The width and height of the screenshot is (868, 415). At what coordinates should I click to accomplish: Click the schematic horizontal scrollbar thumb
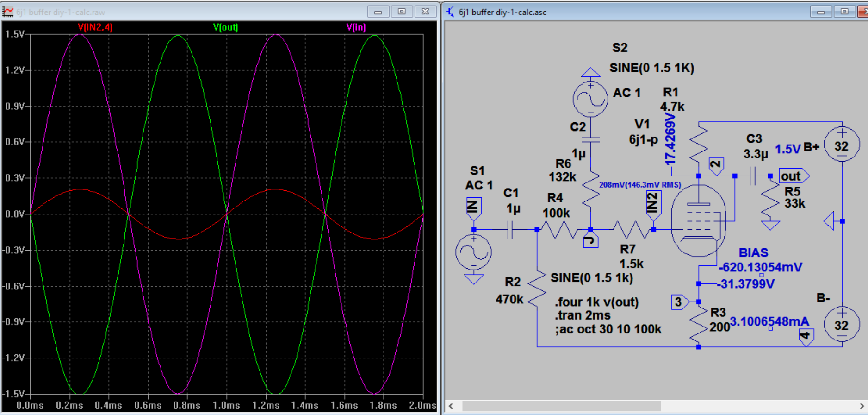coord(561,406)
